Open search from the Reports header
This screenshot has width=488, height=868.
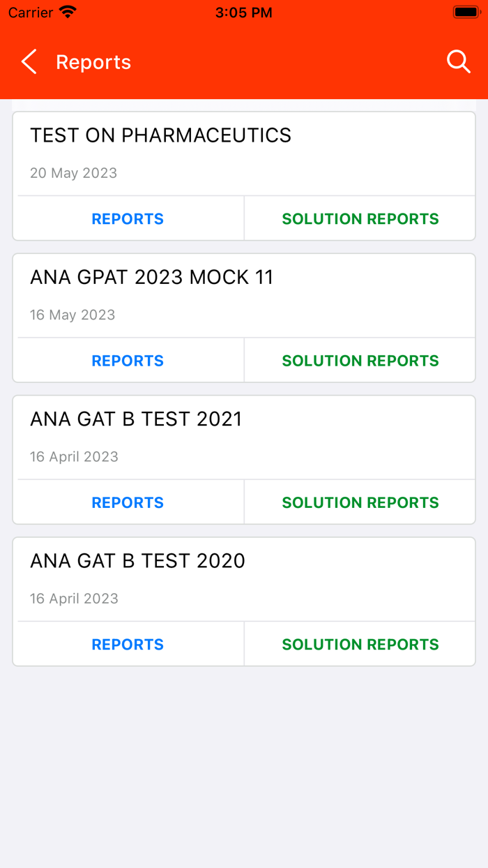tap(459, 61)
